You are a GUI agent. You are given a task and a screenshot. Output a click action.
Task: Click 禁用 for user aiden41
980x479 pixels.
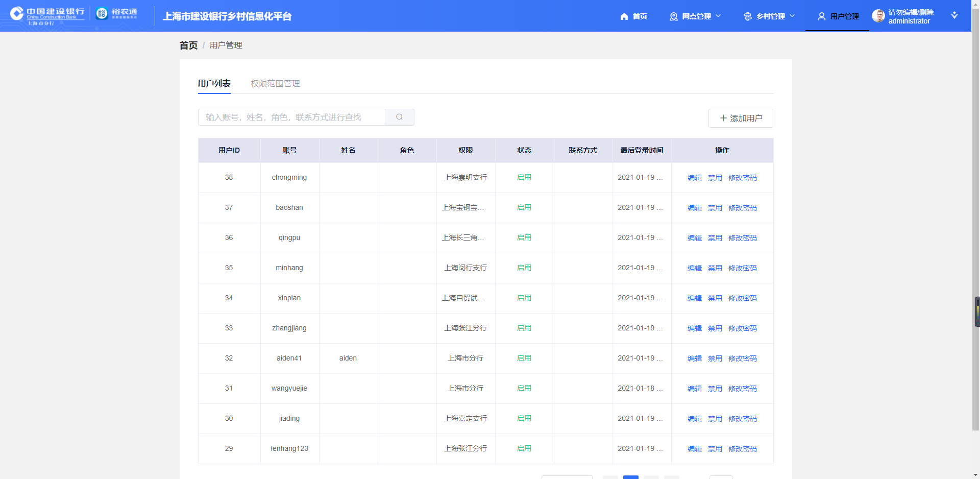[x=715, y=358]
